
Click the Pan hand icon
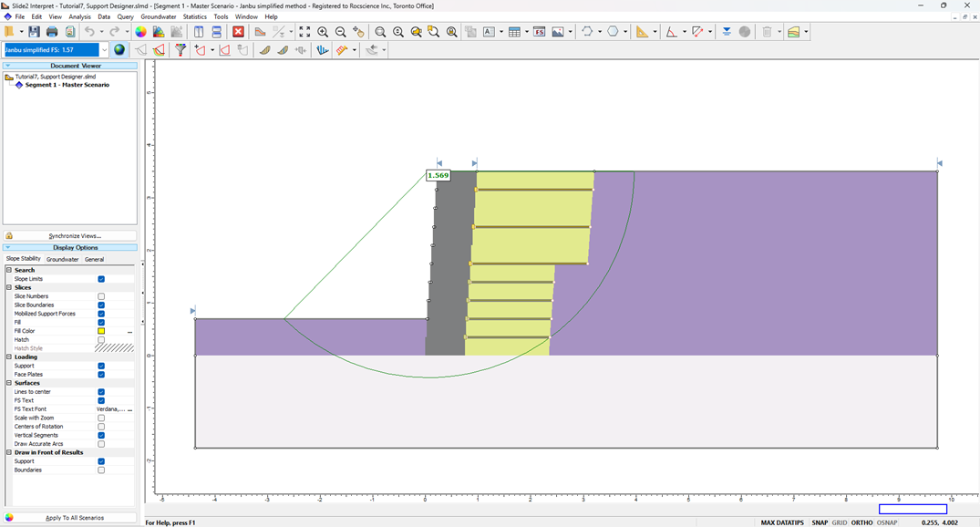click(x=358, y=32)
